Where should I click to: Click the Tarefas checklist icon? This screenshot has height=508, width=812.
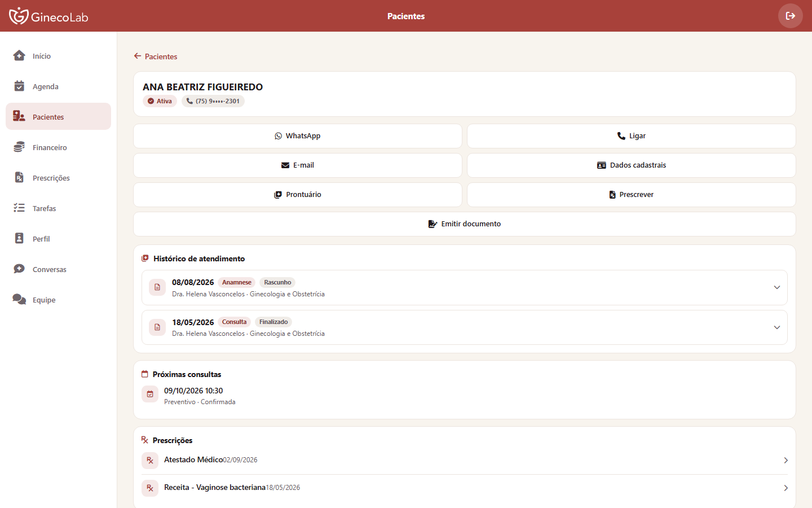coord(19,208)
